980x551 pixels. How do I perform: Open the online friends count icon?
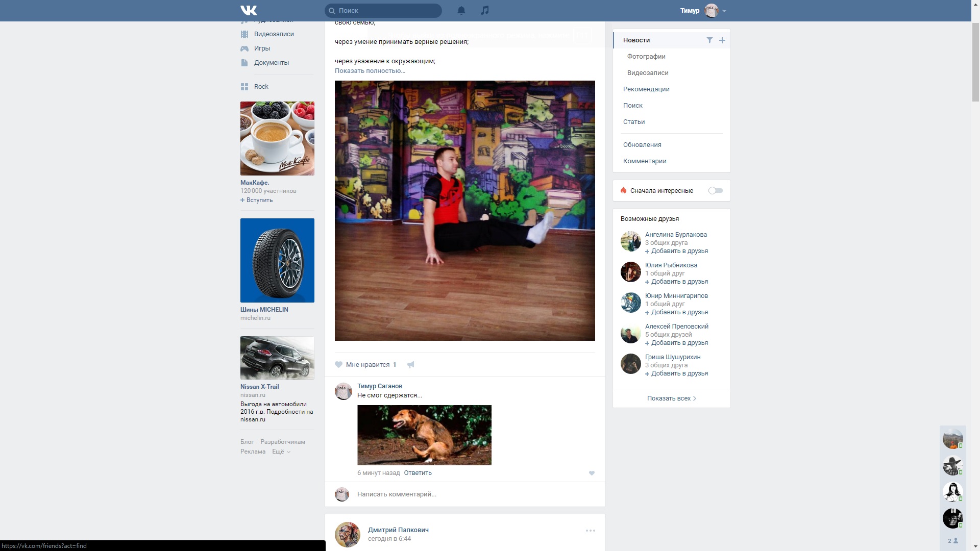tap(953, 541)
